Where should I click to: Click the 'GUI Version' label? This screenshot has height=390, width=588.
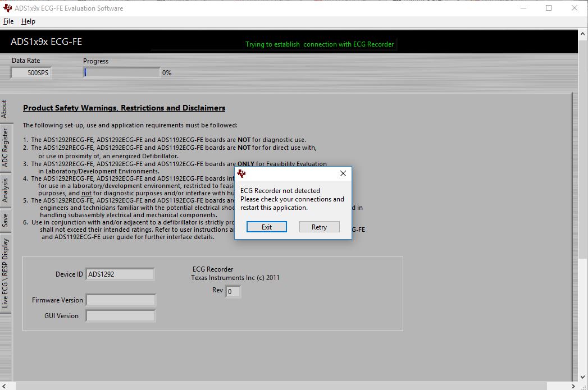(62, 316)
